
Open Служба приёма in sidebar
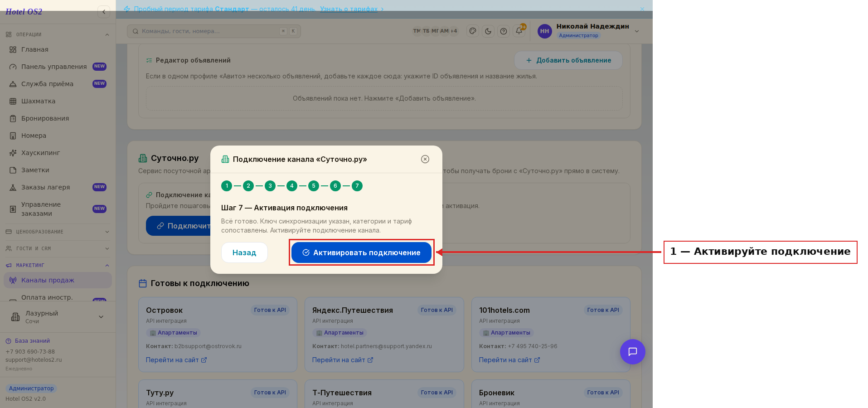coord(58,84)
